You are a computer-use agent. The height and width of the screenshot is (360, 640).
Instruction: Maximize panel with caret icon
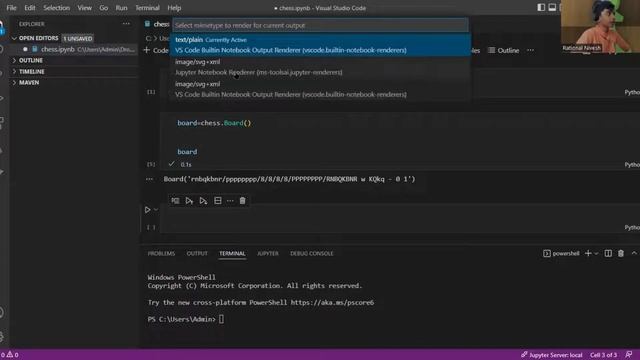tap(634, 253)
